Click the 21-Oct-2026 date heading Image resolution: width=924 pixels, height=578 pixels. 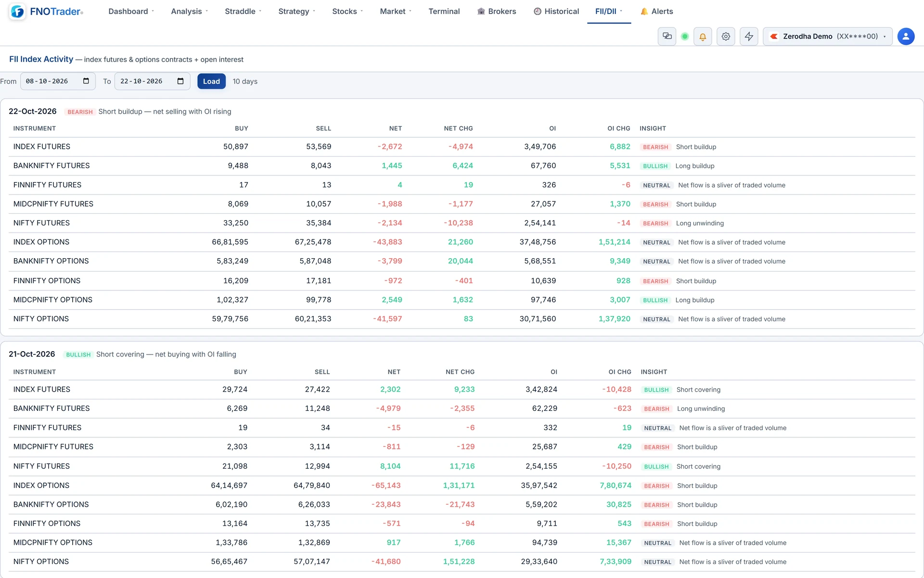click(32, 354)
